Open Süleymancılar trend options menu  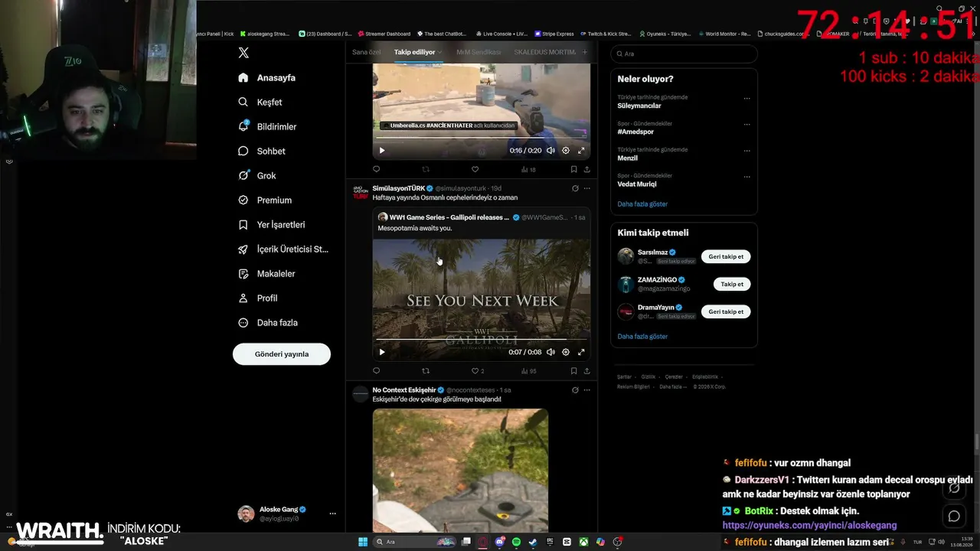[x=746, y=99]
